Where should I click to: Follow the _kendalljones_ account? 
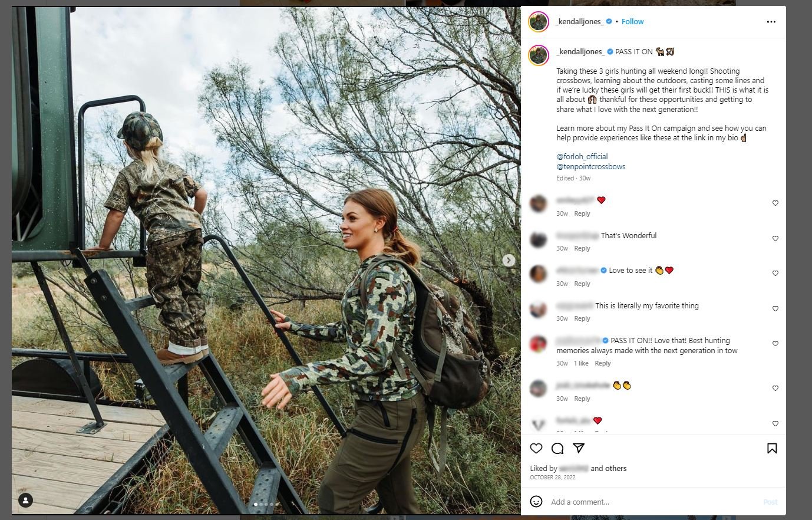point(632,22)
